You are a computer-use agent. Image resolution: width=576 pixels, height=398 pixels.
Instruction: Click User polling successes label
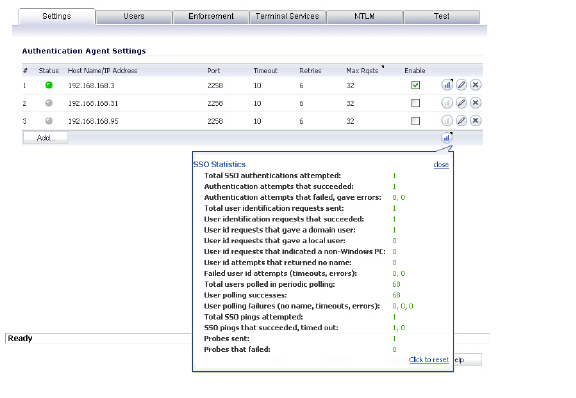pyautogui.click(x=245, y=295)
